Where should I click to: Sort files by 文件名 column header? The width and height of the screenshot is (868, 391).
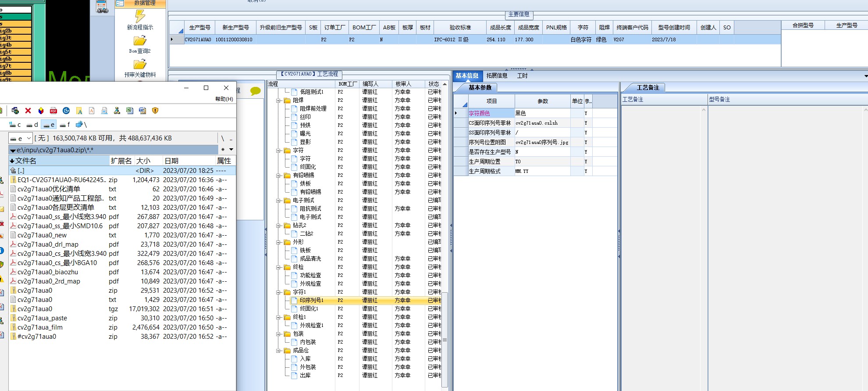(x=59, y=161)
